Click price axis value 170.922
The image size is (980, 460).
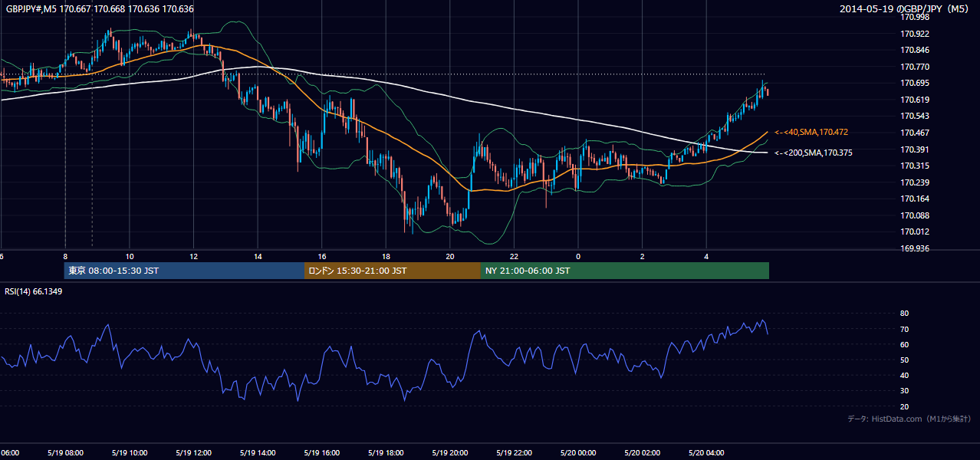(916, 34)
